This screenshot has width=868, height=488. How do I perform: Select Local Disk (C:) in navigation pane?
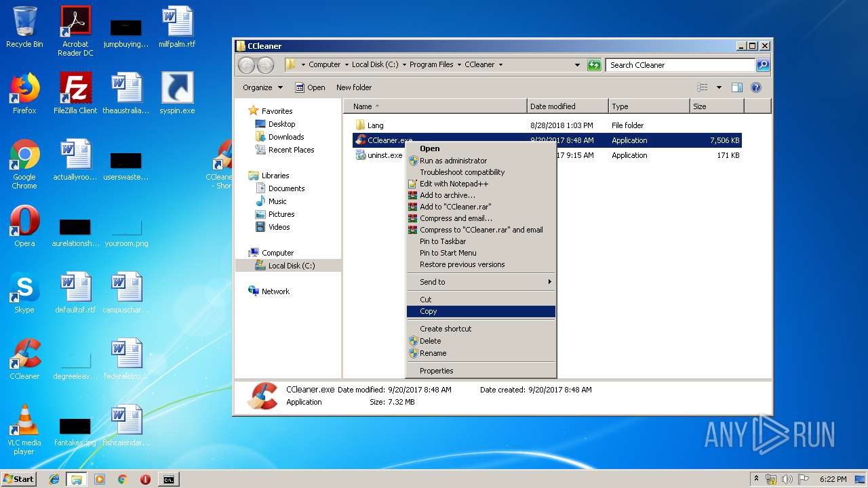(285, 266)
